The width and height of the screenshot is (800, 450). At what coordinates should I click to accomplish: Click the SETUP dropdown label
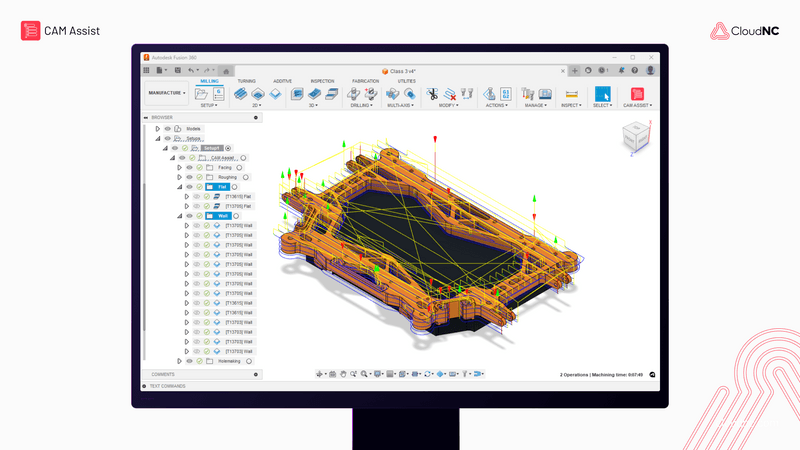209,105
